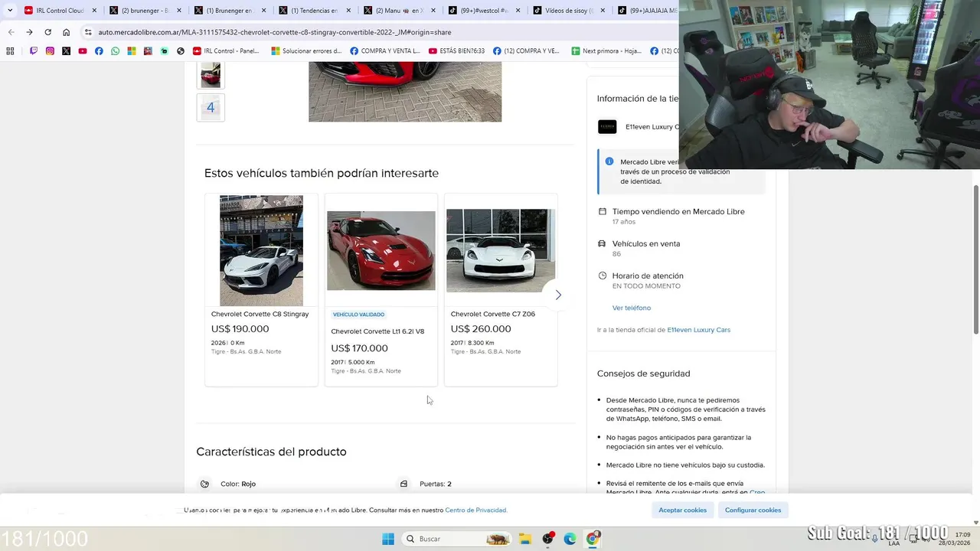Screen dimensions: 980x551
Task: Click the Configurar cookies button
Action: [x=753, y=510]
